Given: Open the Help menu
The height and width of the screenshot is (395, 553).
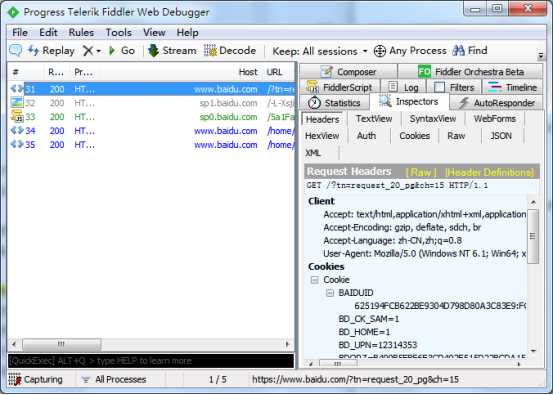Looking at the screenshot, I should coord(187,32).
